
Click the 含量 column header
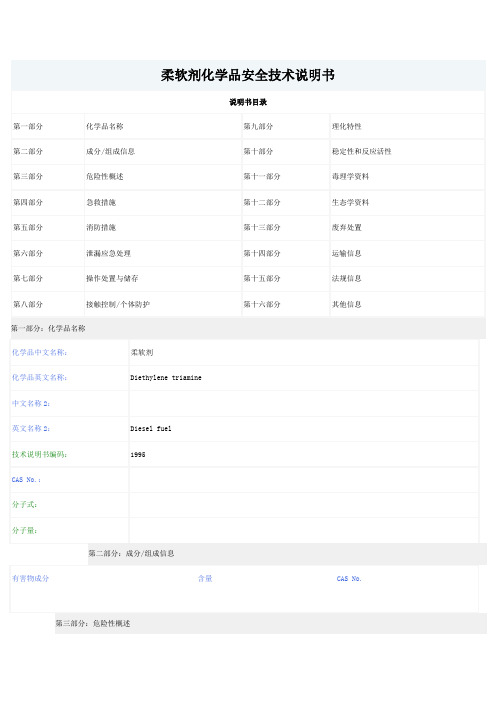[205, 579]
